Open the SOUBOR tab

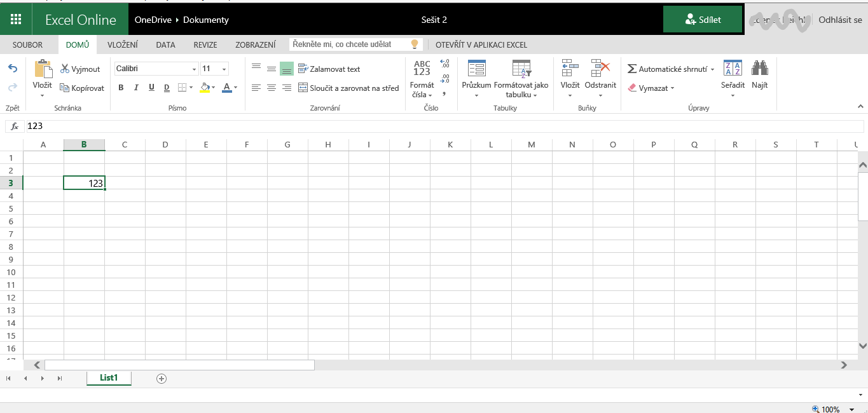[x=28, y=45]
